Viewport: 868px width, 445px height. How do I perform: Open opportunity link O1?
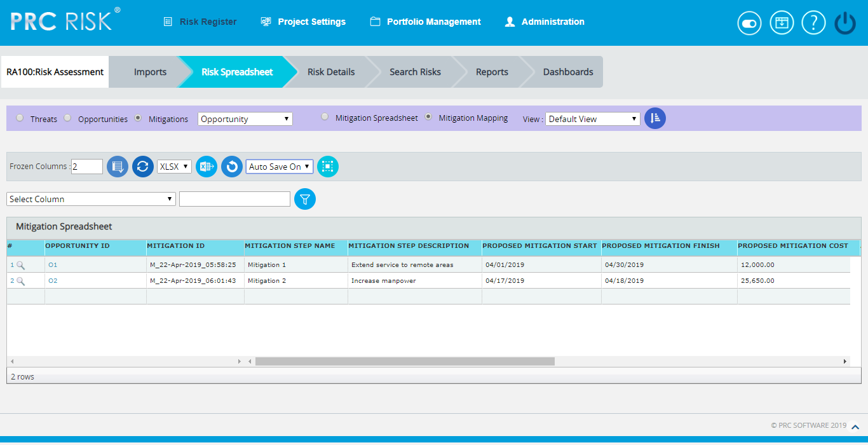coord(52,265)
